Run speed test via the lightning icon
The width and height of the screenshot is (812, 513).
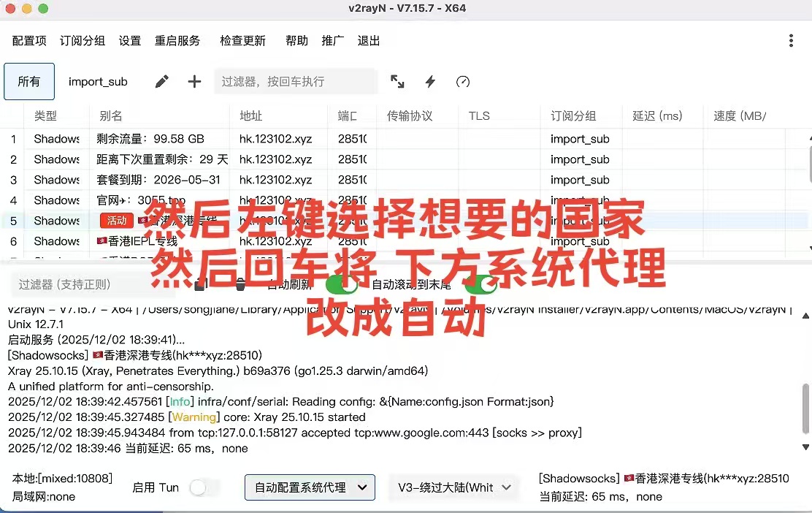(x=430, y=82)
